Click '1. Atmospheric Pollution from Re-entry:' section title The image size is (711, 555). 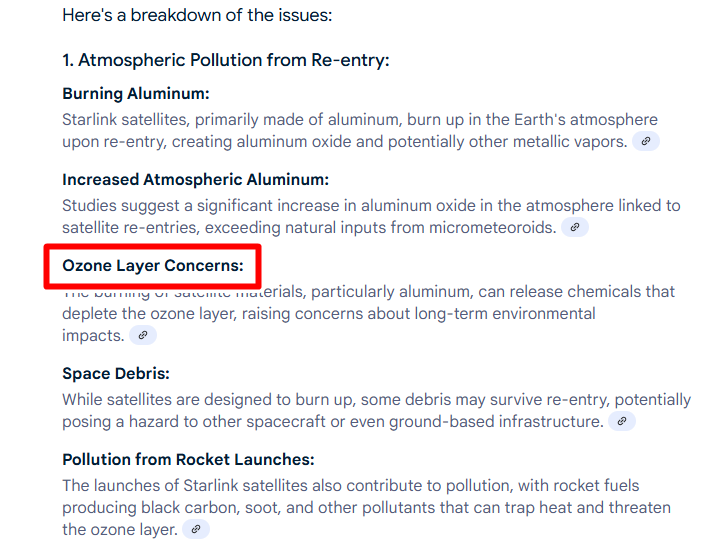tap(226, 60)
